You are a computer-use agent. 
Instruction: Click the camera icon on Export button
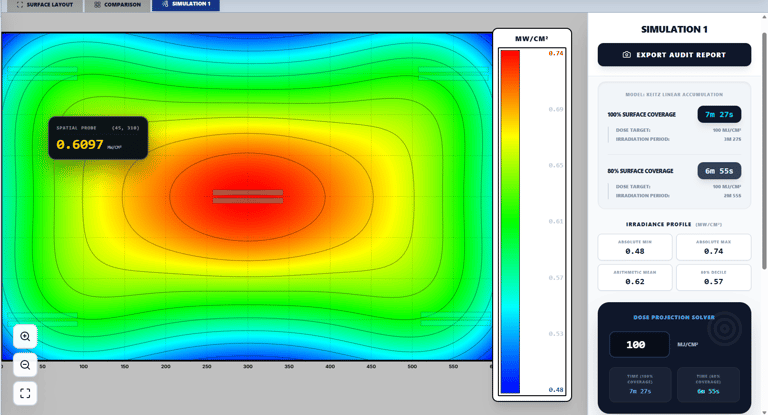point(626,55)
